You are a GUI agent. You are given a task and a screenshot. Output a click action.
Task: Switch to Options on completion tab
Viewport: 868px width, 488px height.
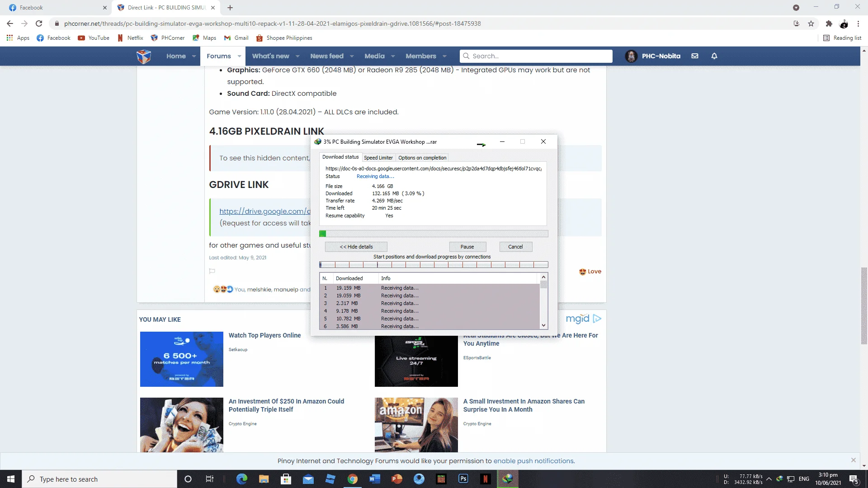coord(422,158)
